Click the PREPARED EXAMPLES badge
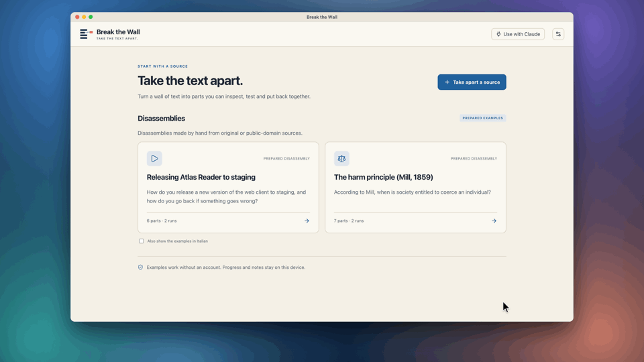Screen dimensions: 644x362 tap(482, 118)
